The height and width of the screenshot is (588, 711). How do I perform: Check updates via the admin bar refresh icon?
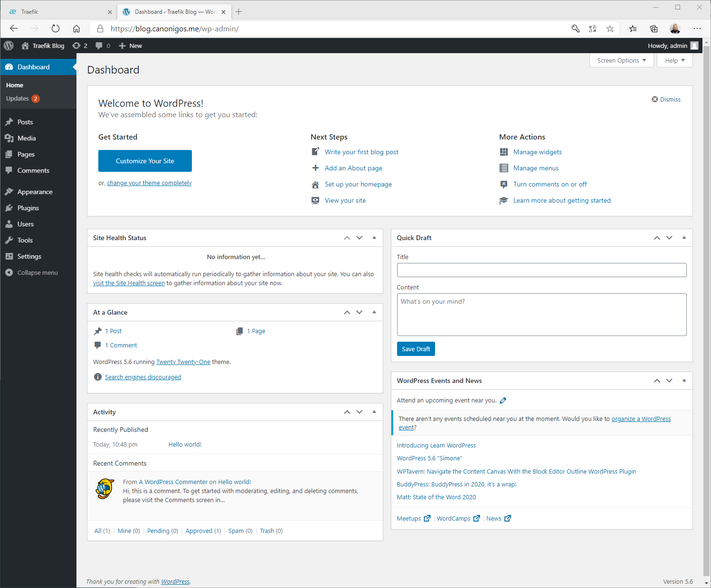click(76, 46)
